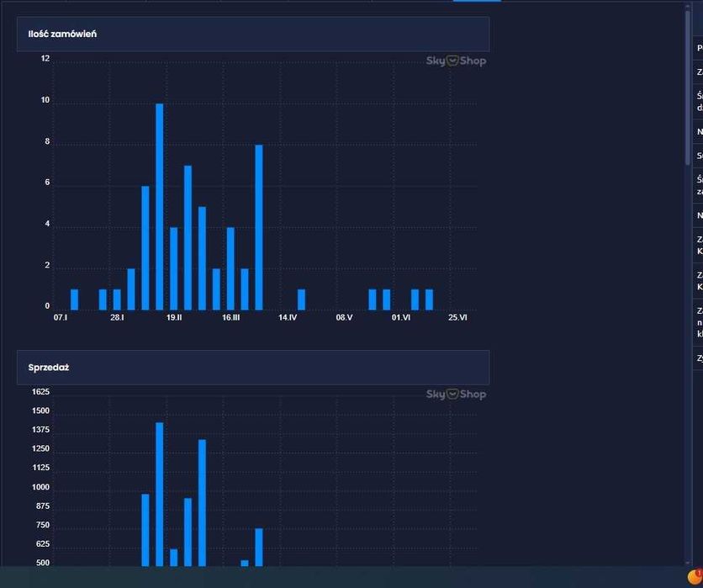Select the last orders bar before 25.VI

coord(429,299)
